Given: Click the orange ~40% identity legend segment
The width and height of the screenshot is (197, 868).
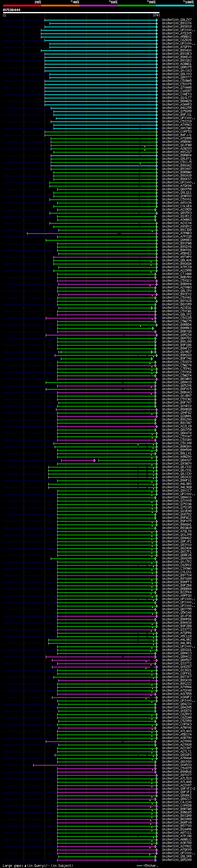Looking at the screenshot, I should tap(60, 6).
